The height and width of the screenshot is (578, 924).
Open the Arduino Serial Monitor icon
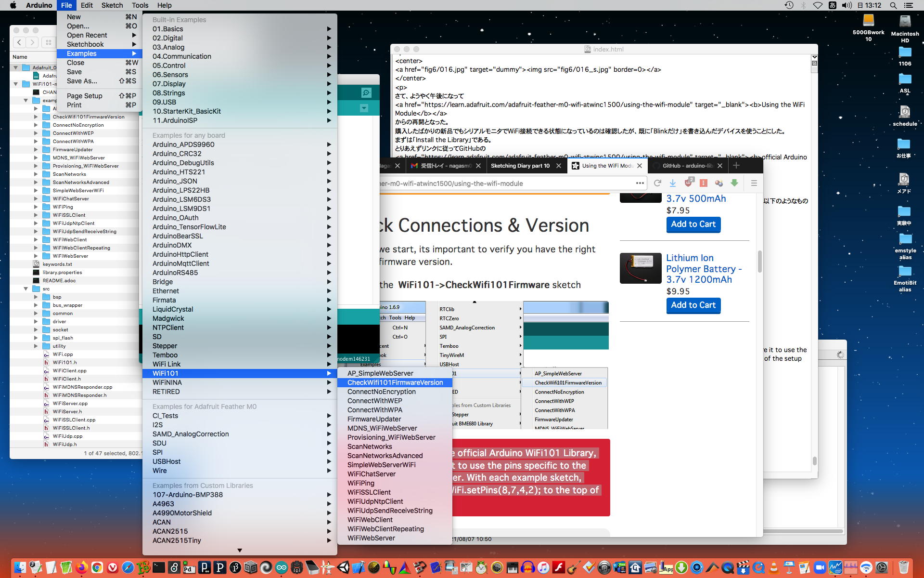[366, 92]
